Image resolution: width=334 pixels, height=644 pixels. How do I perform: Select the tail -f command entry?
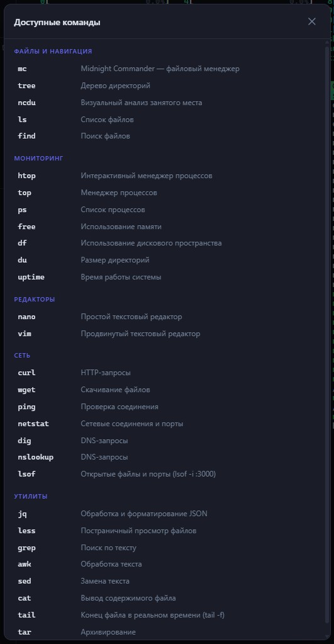tap(165, 615)
